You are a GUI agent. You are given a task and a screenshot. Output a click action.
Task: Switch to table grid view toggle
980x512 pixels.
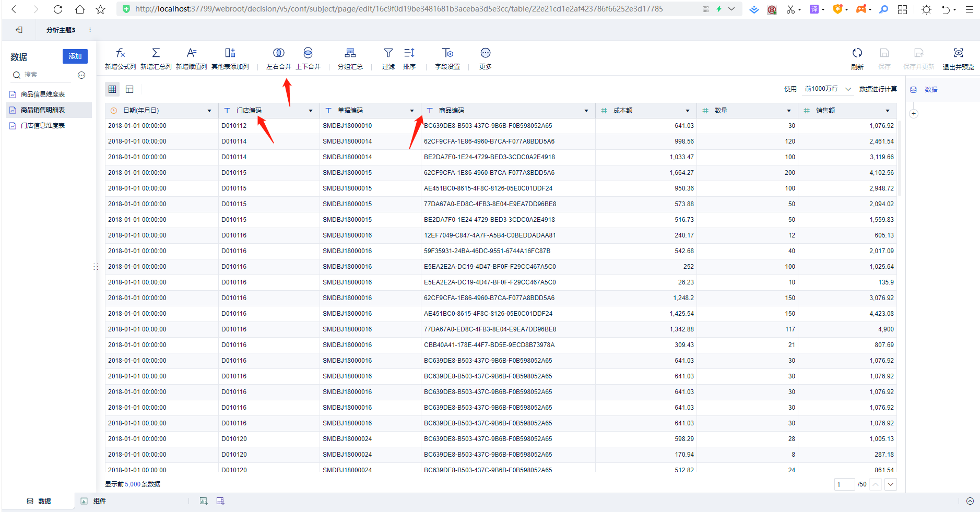point(112,89)
